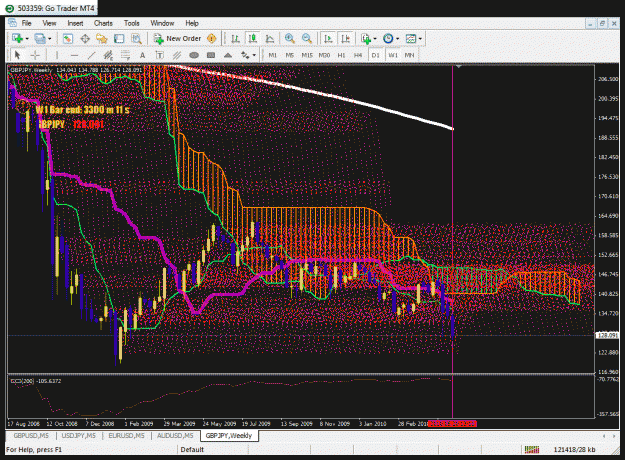625x460 pixels.
Task: Select the Equidistant Channel tool
Action: tap(108, 55)
